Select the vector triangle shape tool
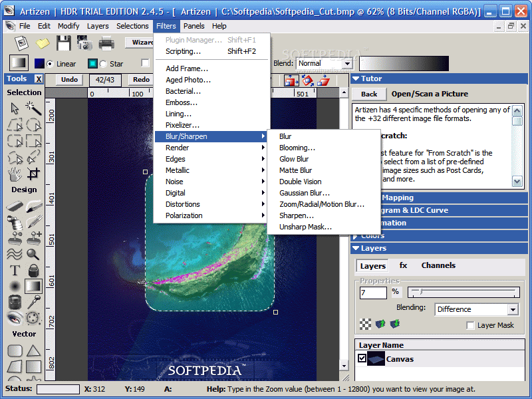The width and height of the screenshot is (532, 399). [x=34, y=350]
